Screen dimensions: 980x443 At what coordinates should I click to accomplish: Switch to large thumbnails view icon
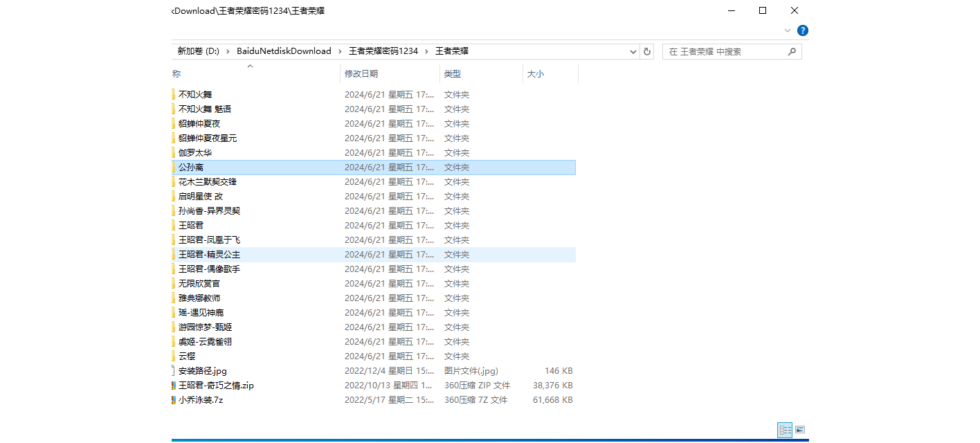pos(800,430)
